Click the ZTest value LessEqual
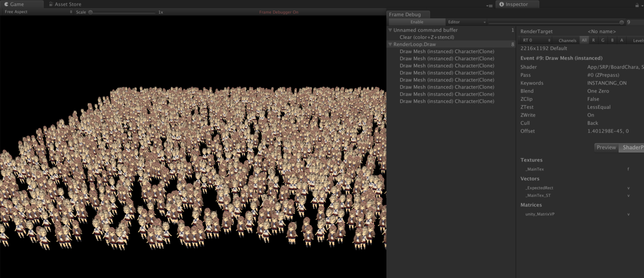Viewport: 644px width, 278px height. pyautogui.click(x=599, y=107)
